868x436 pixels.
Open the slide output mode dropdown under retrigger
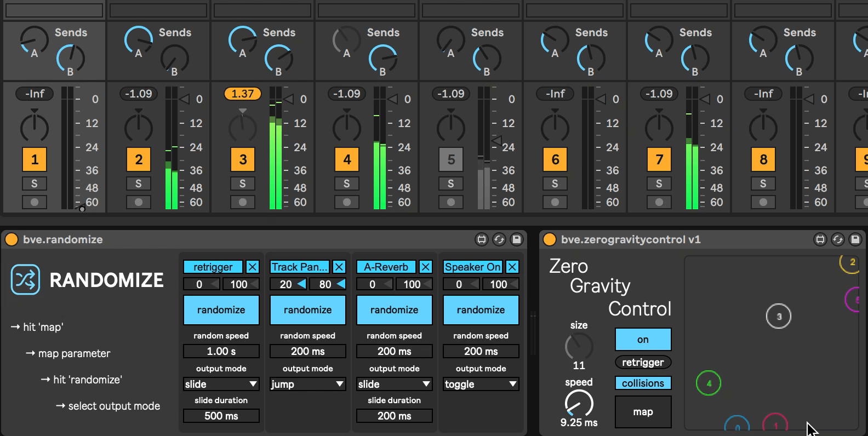[x=221, y=384]
